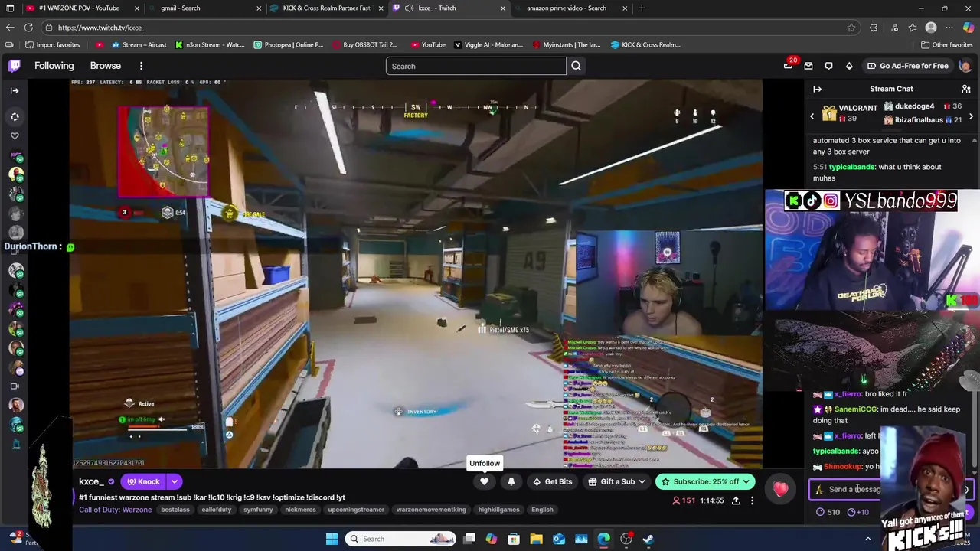
Task: Open Microsoft Edge from taskbar
Action: click(x=603, y=539)
